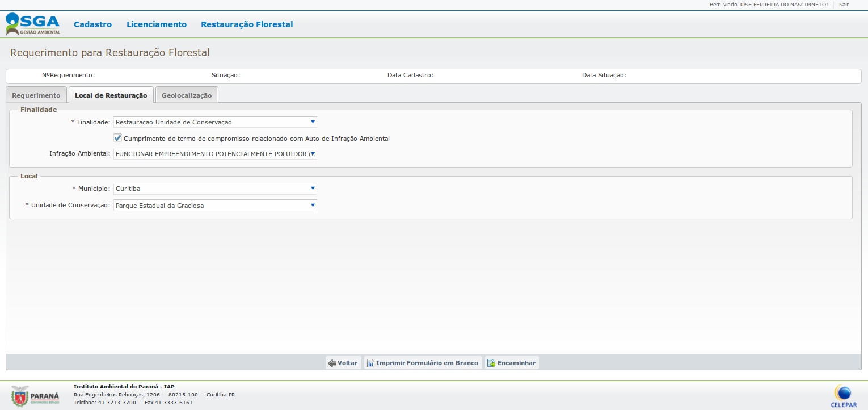
Task: Click the Parque Estadual da Graciosa value
Action: click(159, 206)
